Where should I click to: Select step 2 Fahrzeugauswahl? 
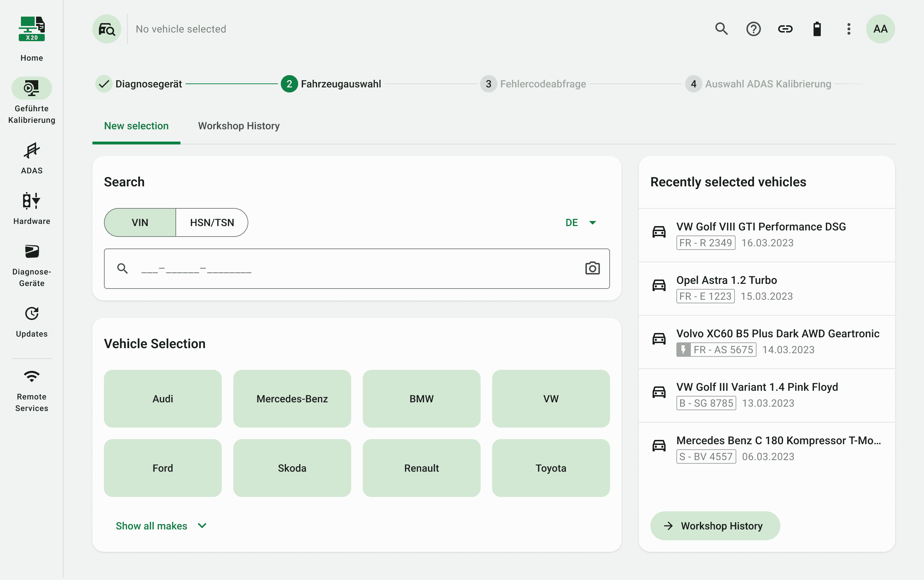pos(331,84)
